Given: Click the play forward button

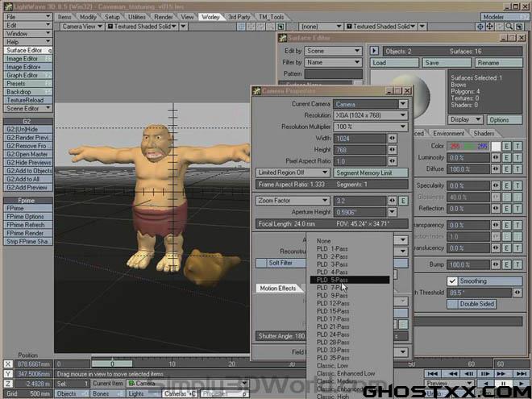Looking at the screenshot, I should 522,384.
